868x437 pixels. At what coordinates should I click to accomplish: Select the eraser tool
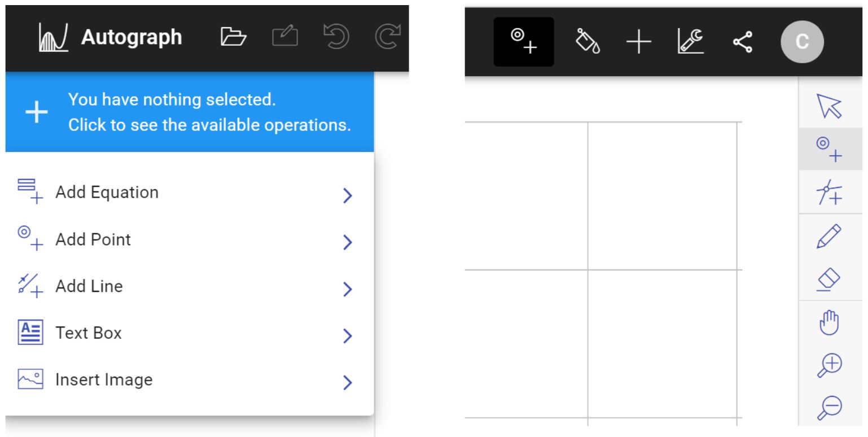tap(829, 279)
